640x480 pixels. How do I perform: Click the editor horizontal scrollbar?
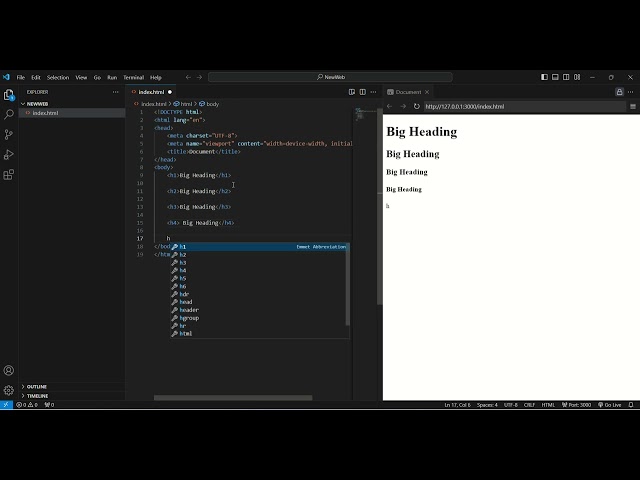[233, 398]
